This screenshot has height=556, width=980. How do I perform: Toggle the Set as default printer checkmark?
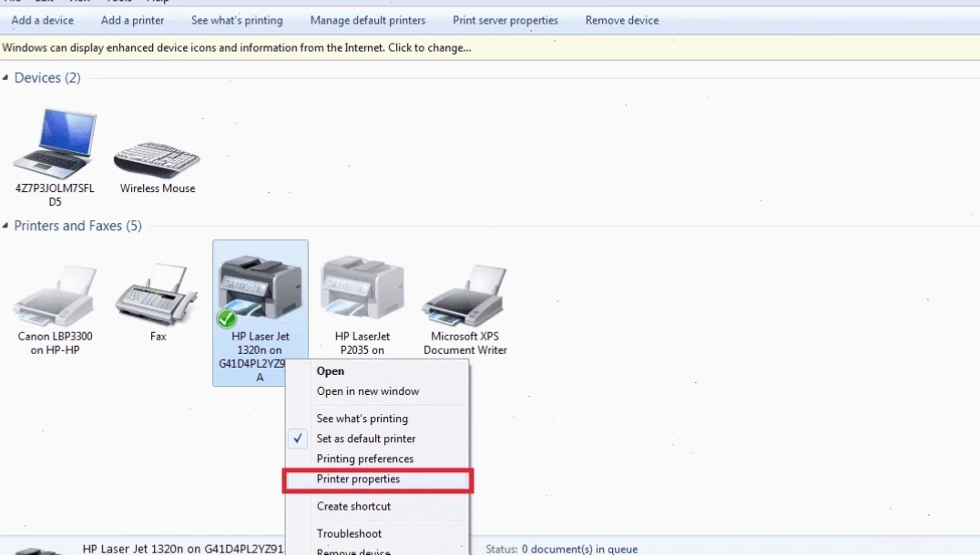[x=298, y=439]
